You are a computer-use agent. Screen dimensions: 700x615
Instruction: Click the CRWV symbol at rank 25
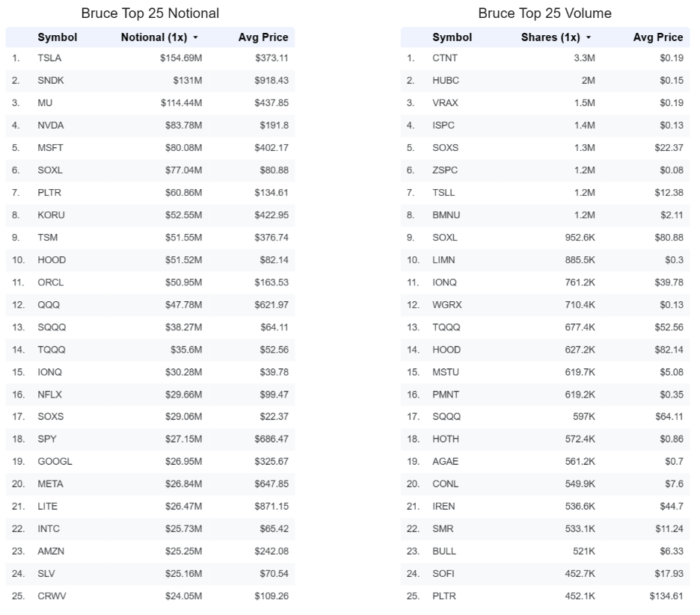[52, 596]
